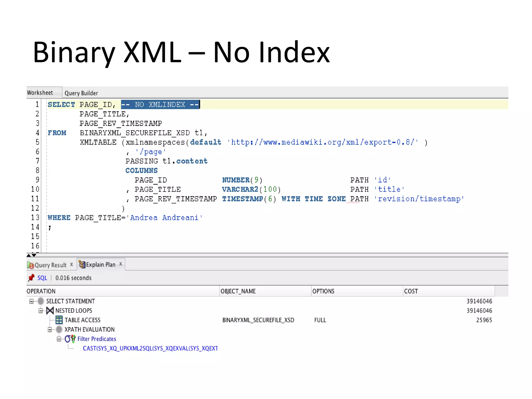Click PAGE_REV_TIMESTAMP on line 3
This screenshot has height=399, width=532.
[121, 124]
